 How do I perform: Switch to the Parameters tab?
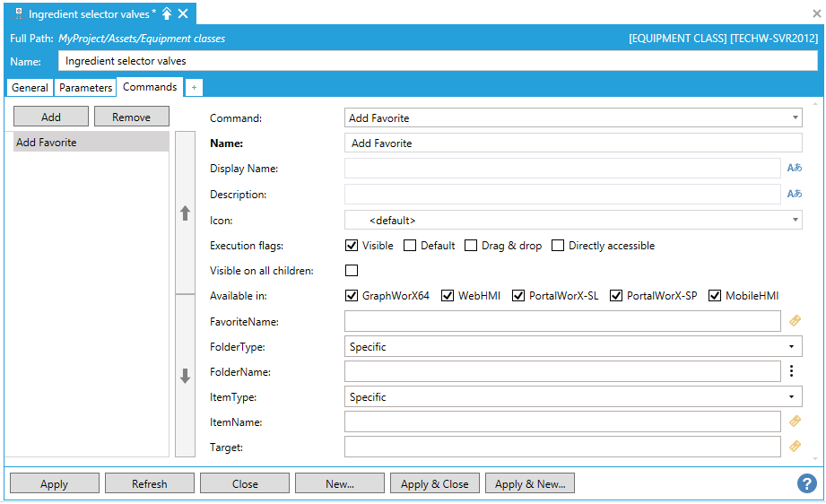click(86, 88)
